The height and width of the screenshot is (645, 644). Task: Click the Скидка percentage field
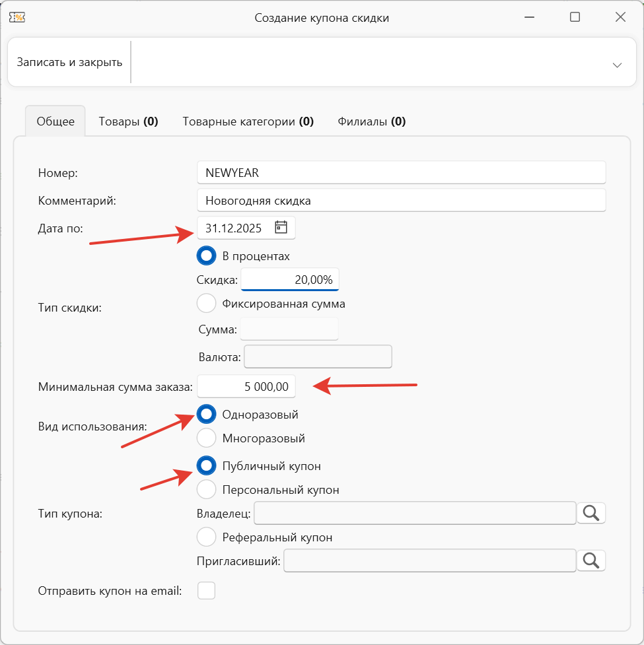click(289, 279)
